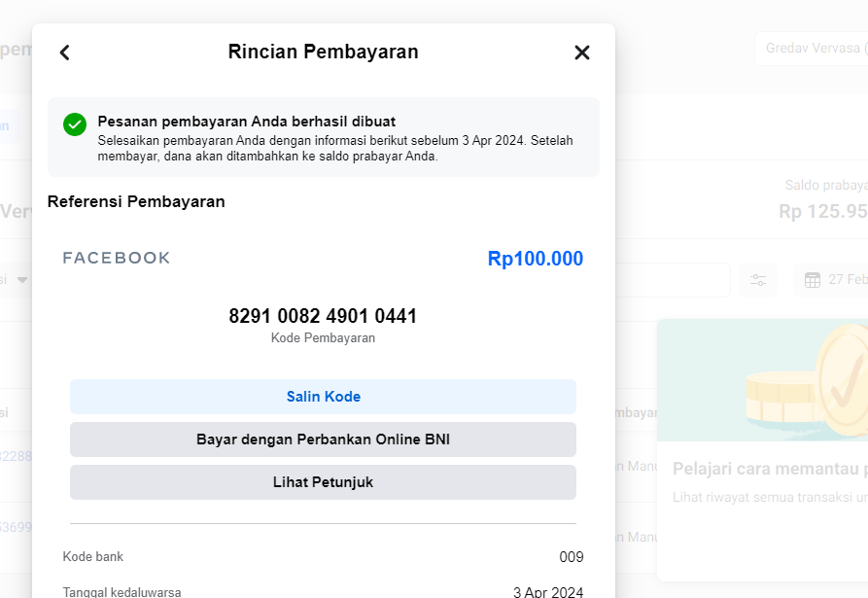Viewport: 868px width, 598px height.
Task: Click the Referensi Pembayaran heading
Action: click(136, 201)
